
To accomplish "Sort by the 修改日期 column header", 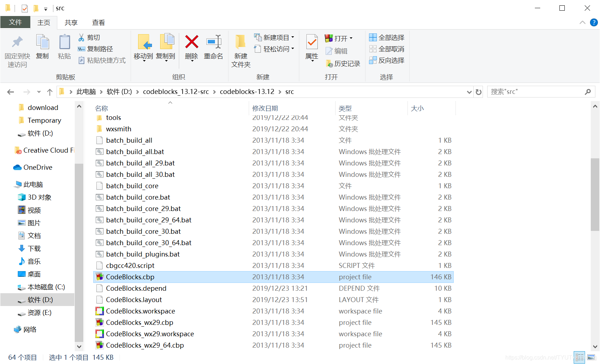I will click(265, 108).
